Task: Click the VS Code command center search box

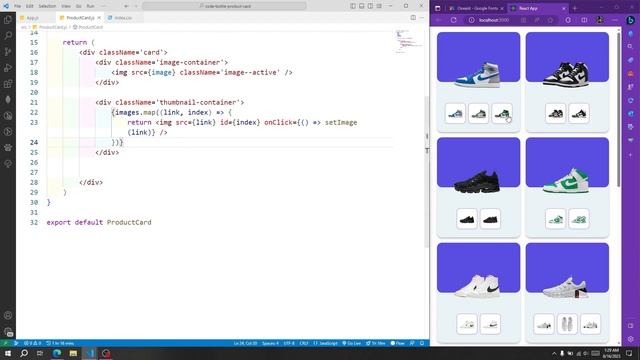Action: coord(224,6)
